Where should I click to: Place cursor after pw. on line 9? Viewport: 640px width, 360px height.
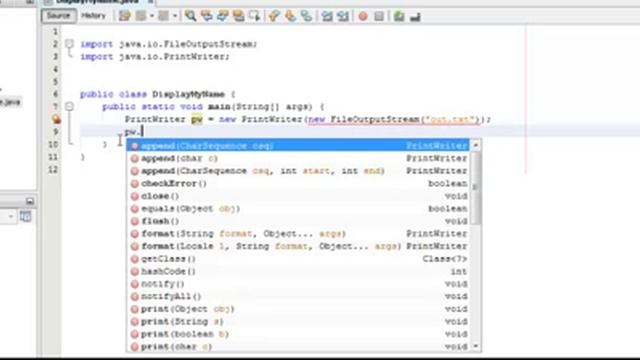point(142,132)
